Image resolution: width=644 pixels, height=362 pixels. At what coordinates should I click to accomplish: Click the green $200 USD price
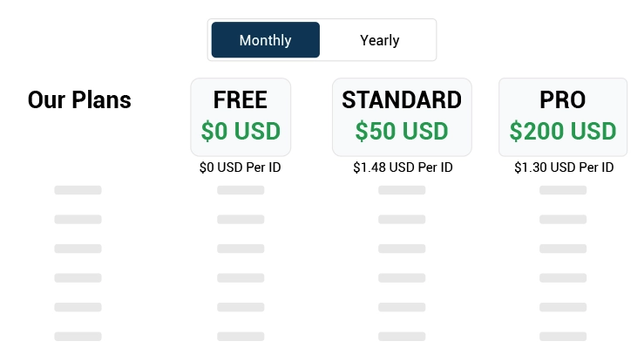coord(562,132)
